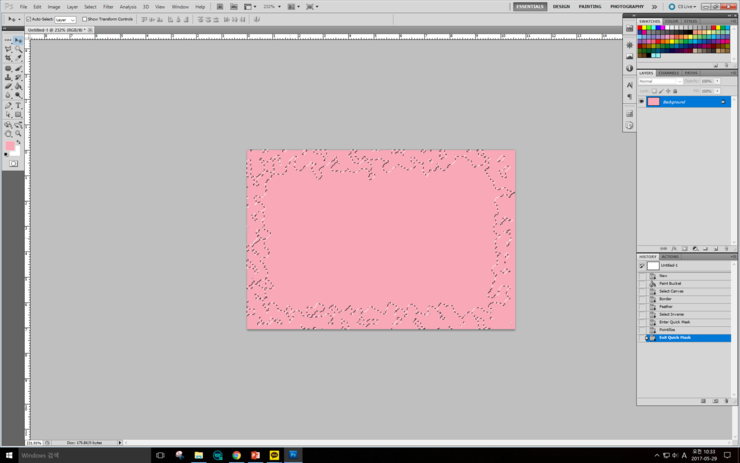This screenshot has height=463, width=740.
Task: Select the Type tool
Action: pyautogui.click(x=18, y=105)
